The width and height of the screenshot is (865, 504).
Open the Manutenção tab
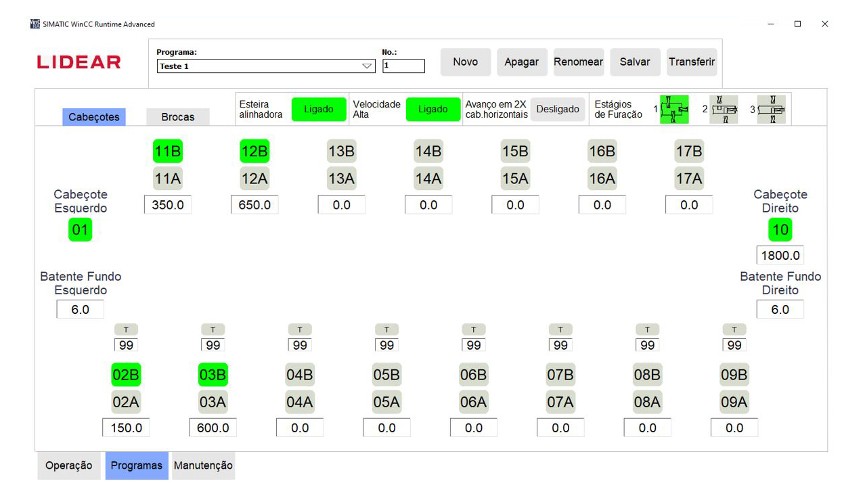tap(203, 465)
